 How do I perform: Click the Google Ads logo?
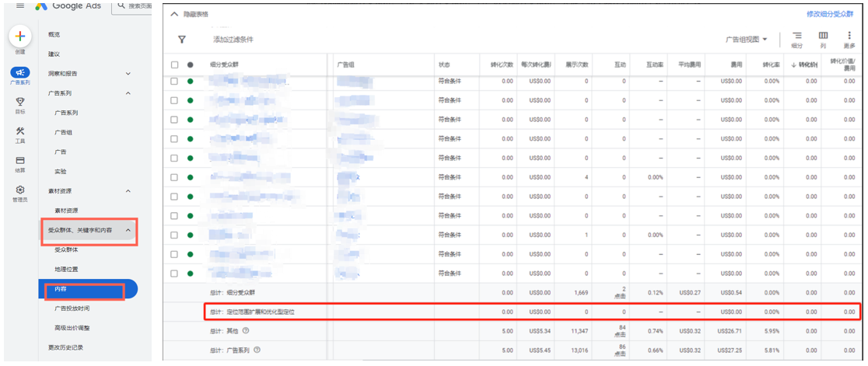pos(69,5)
